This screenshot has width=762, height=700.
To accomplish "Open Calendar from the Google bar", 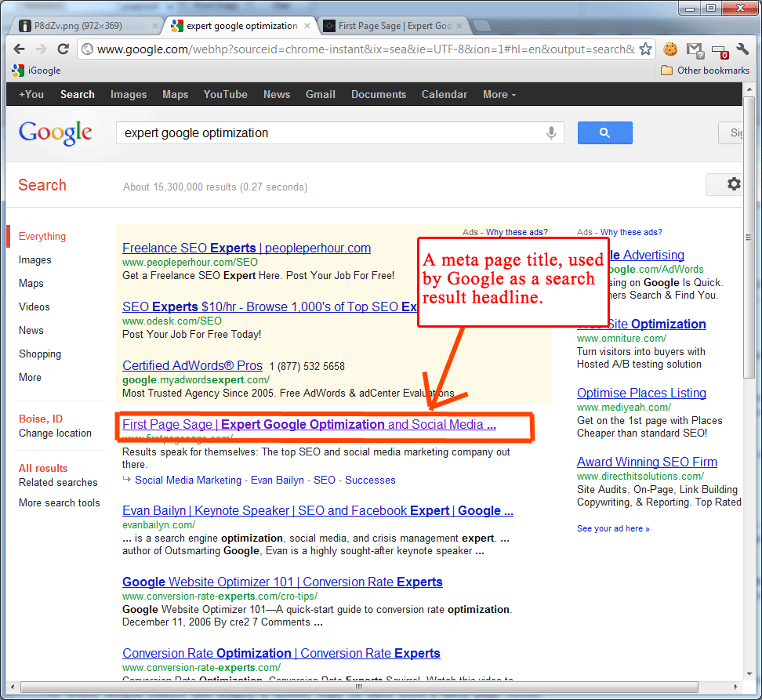I will pos(444,94).
